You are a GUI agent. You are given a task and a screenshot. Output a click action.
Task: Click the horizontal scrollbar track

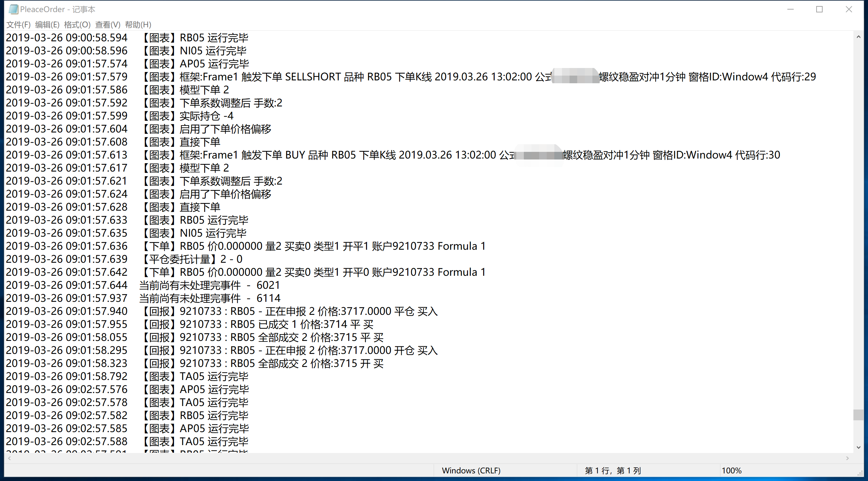tap(428, 458)
